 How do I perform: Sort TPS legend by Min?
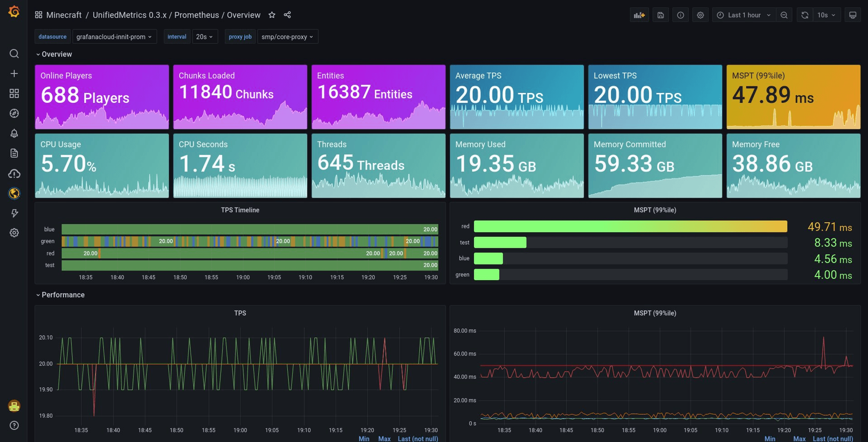click(364, 439)
